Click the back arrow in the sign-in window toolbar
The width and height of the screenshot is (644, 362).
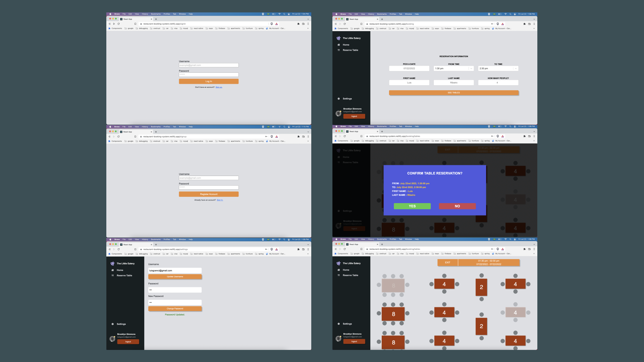click(x=109, y=24)
